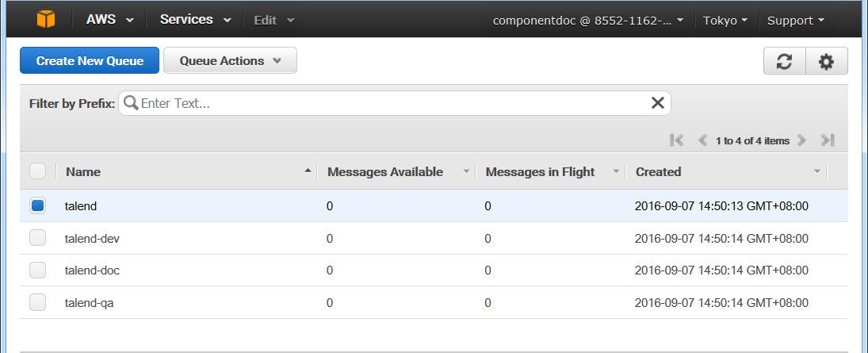The image size is (868, 353).
Task: Uncheck the talend queue checkbox
Action: point(37,205)
